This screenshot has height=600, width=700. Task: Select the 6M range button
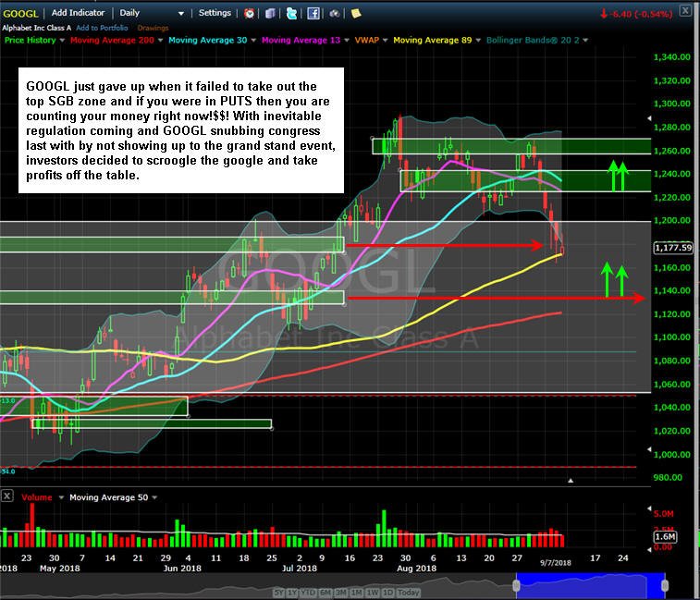pos(325,593)
